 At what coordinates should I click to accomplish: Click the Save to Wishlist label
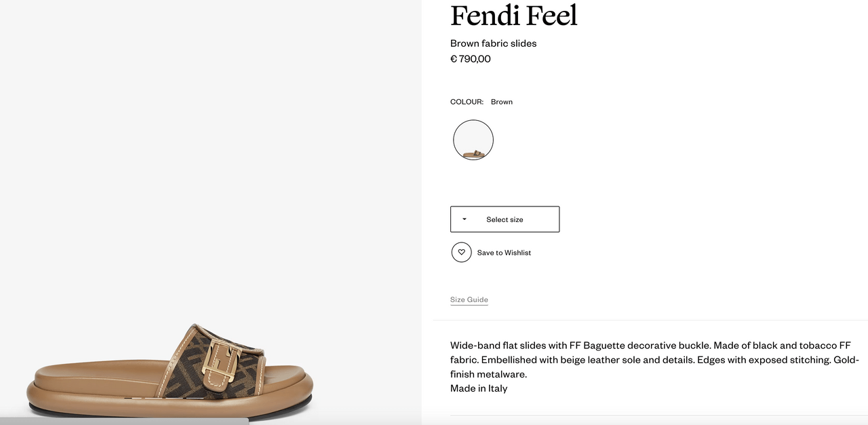click(x=504, y=253)
